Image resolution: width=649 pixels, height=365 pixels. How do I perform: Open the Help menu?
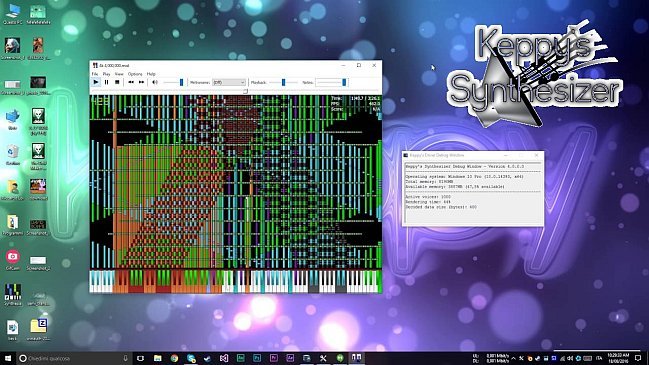[x=151, y=74]
